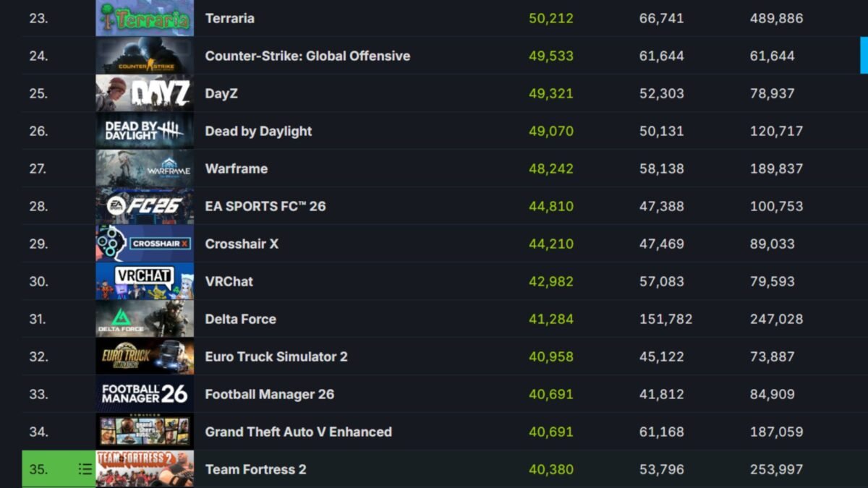Click the list icon on row 35
Viewport: 868px width, 488px height.
tap(85, 469)
